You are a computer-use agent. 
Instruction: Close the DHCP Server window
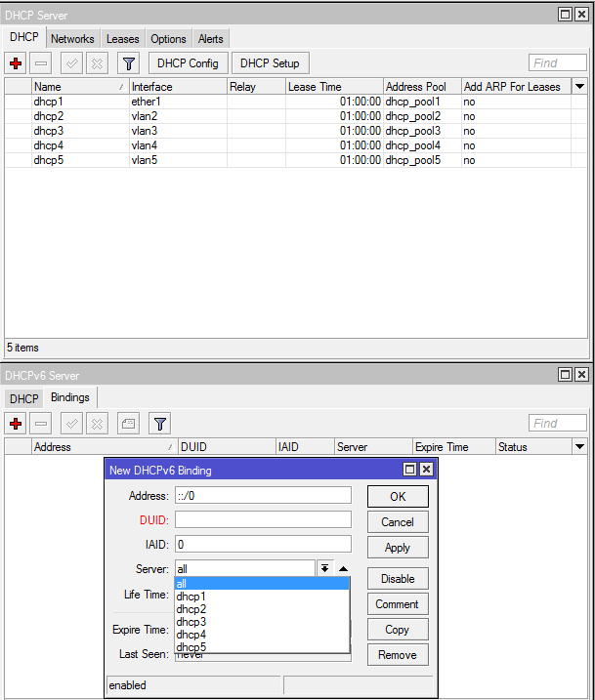pyautogui.click(x=581, y=15)
